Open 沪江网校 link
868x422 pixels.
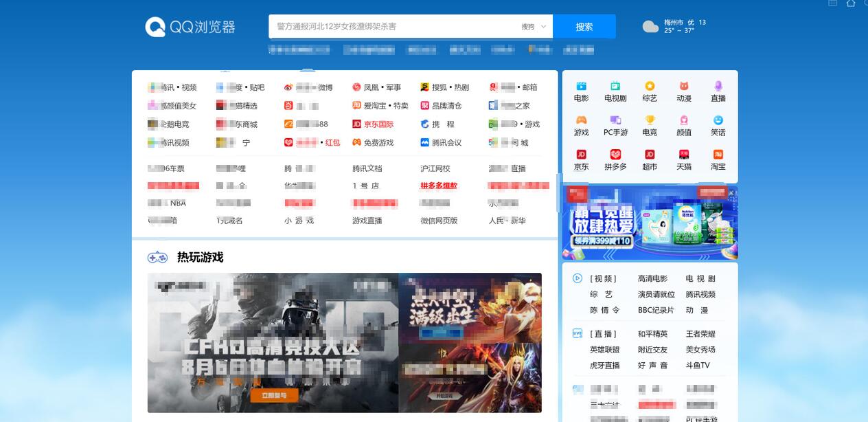(435, 168)
